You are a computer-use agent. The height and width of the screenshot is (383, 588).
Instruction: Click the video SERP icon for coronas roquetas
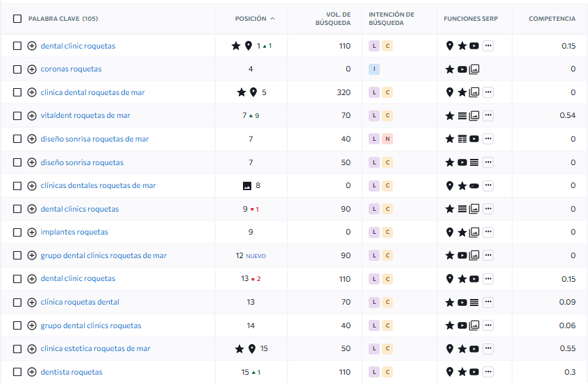click(462, 69)
